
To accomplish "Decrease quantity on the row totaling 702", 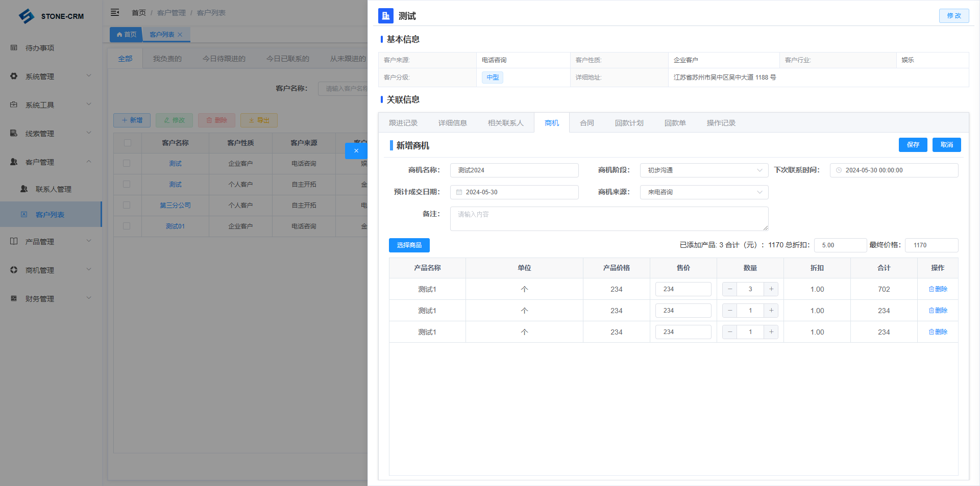I will tap(730, 289).
